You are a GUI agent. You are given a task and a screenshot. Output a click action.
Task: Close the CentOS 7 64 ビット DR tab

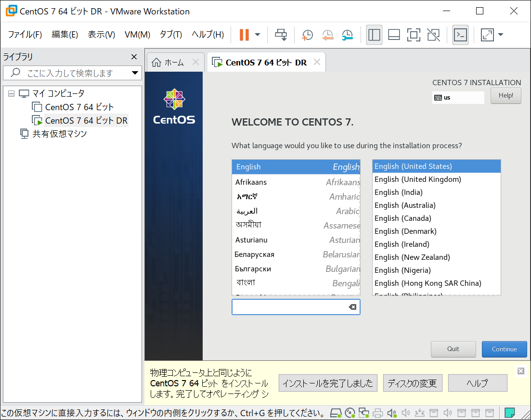[x=317, y=62]
